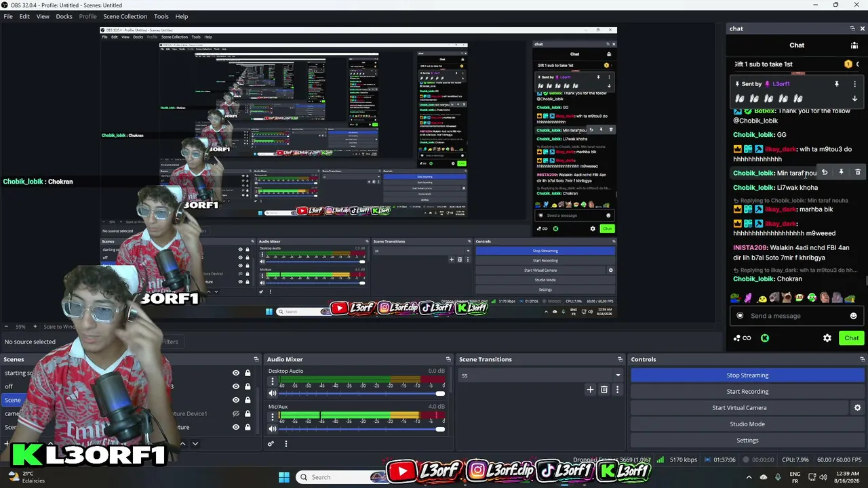
Task: Open pinned message three-dot options
Action: [854, 84]
